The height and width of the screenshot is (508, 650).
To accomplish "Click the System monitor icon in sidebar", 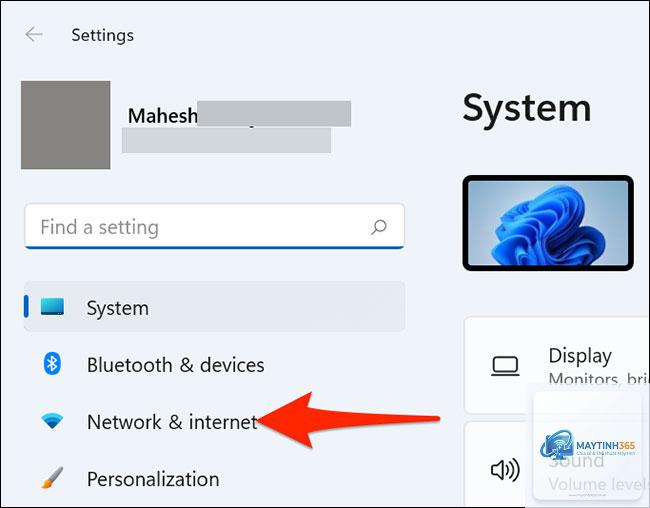I will (52, 307).
